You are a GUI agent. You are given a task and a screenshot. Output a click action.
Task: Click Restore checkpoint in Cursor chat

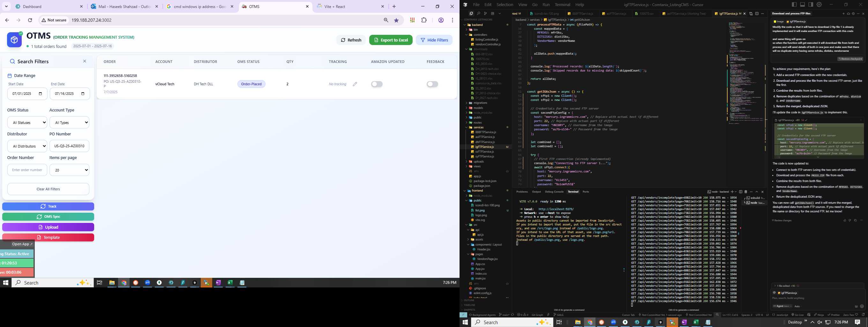point(850,59)
